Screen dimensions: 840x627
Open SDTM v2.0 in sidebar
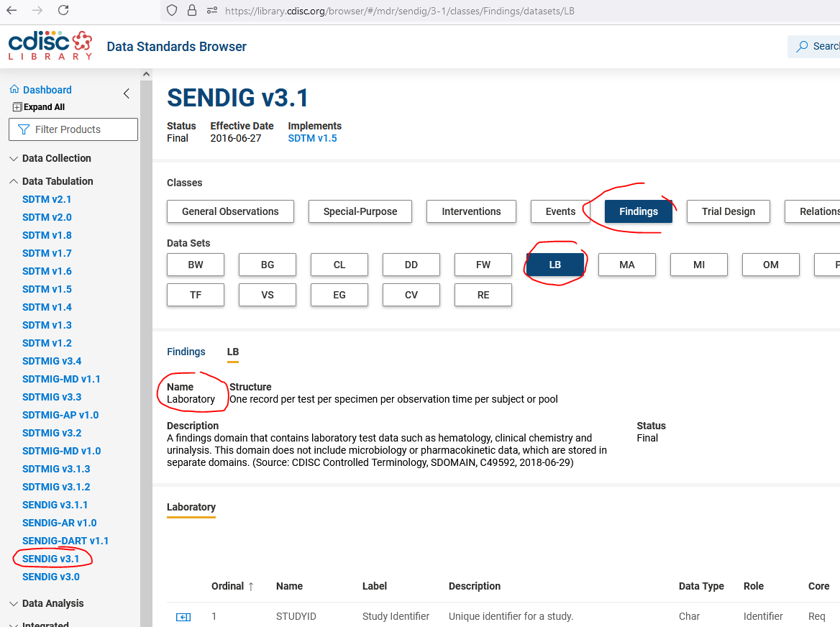(x=47, y=217)
